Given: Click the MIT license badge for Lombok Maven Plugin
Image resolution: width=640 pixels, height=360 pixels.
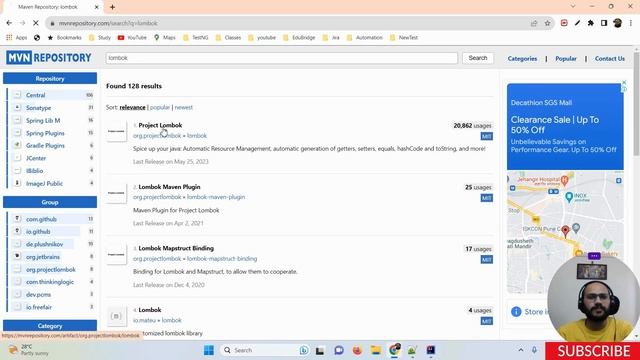Looking at the screenshot, I should coord(486,198).
